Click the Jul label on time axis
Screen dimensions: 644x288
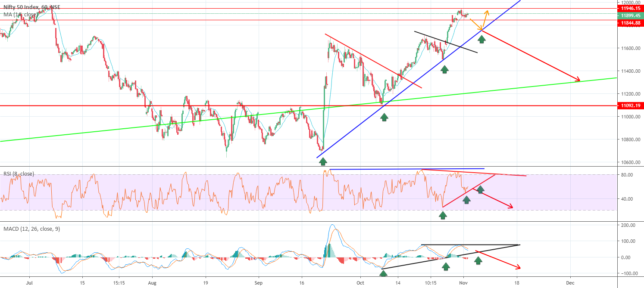click(x=29, y=283)
